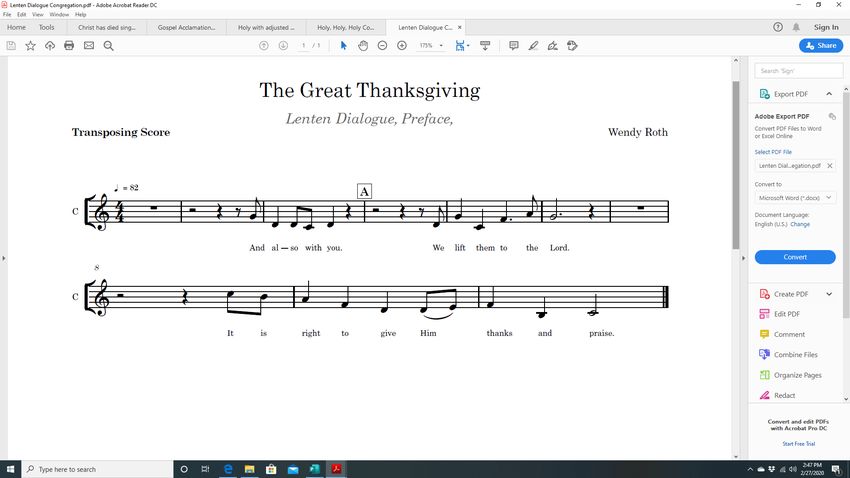This screenshot has width=850, height=478.
Task: Open the Window menu
Action: [59, 15]
